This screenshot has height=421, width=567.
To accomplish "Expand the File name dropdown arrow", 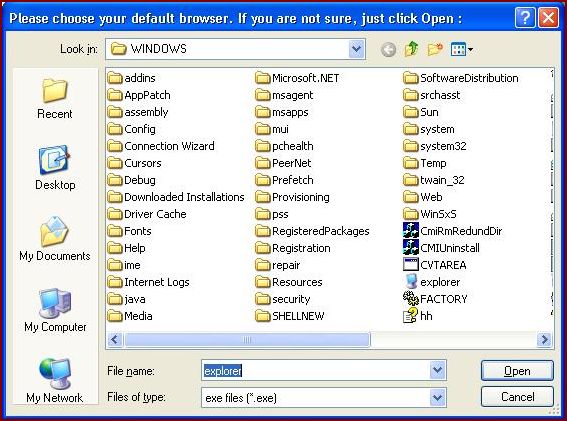I will [437, 370].
